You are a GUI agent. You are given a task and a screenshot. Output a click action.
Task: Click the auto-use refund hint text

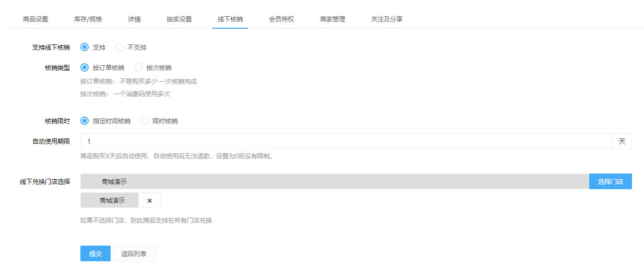177,156
